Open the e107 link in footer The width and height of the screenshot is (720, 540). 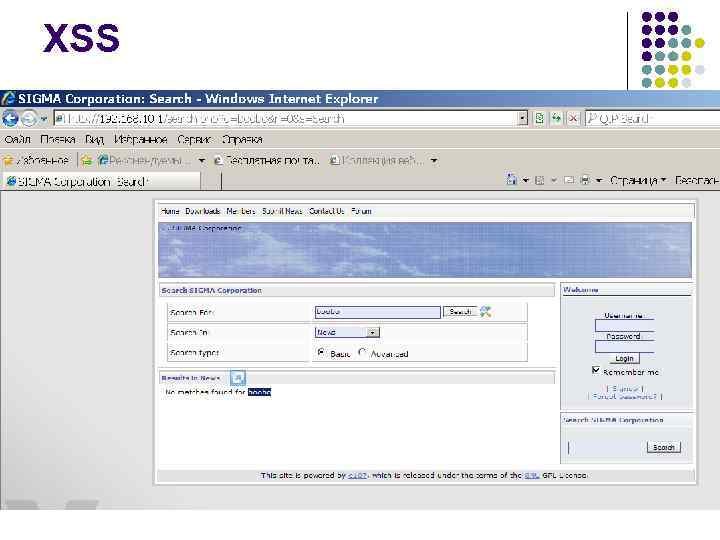(x=357, y=476)
